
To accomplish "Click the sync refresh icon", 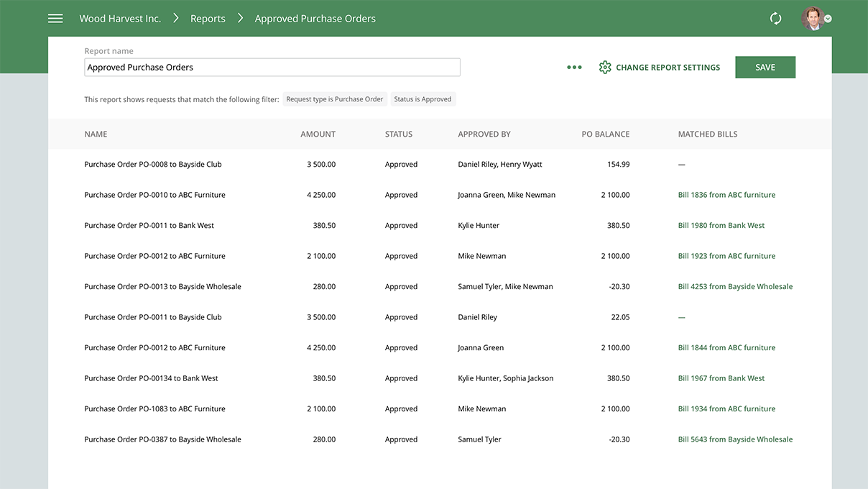I will coord(775,18).
